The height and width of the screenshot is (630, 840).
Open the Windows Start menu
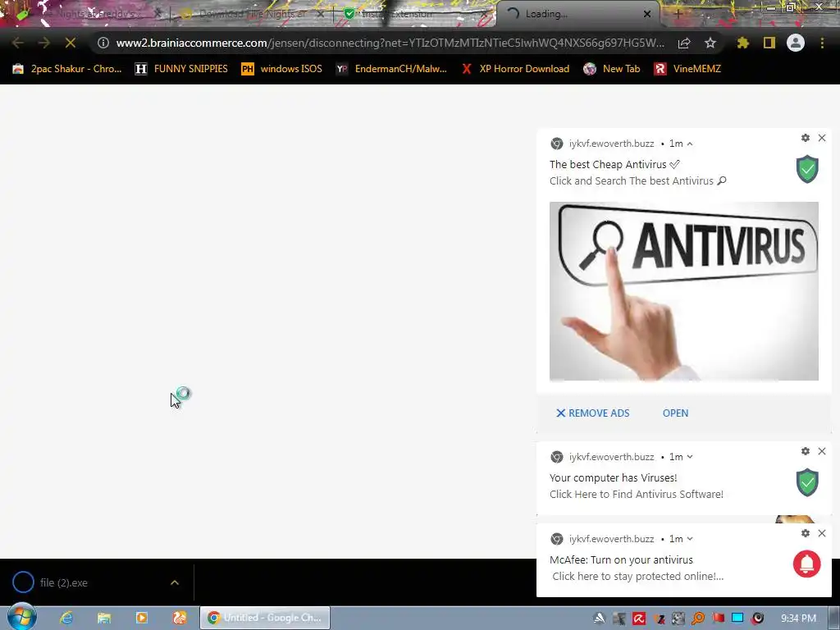(21, 617)
